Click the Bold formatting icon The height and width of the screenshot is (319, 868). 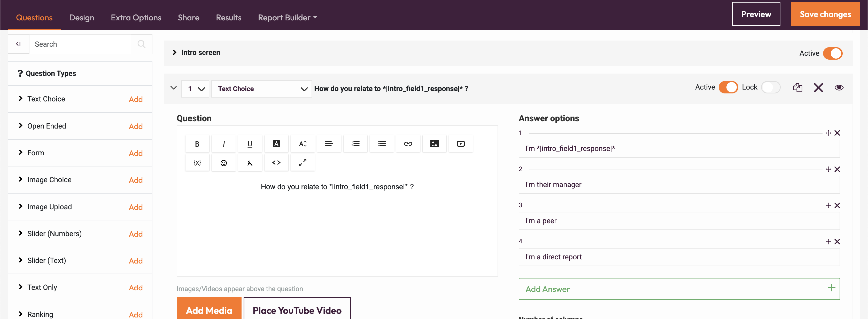tap(197, 144)
